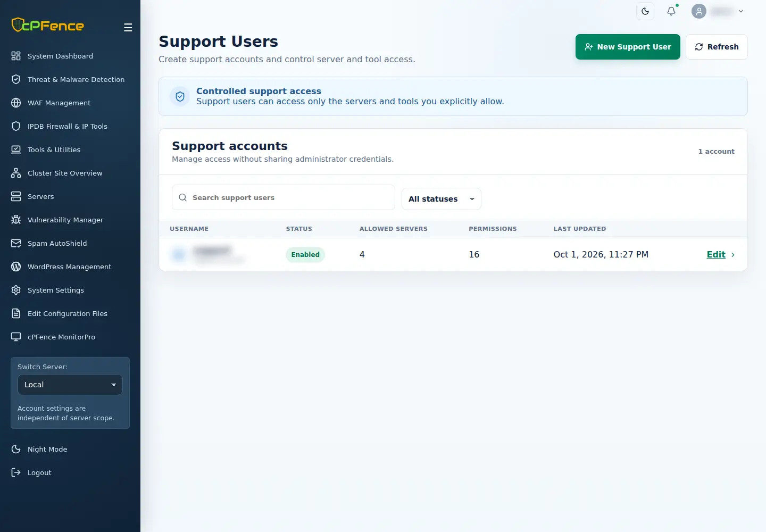Click the STATUS column header
The height and width of the screenshot is (532, 766).
click(x=299, y=229)
